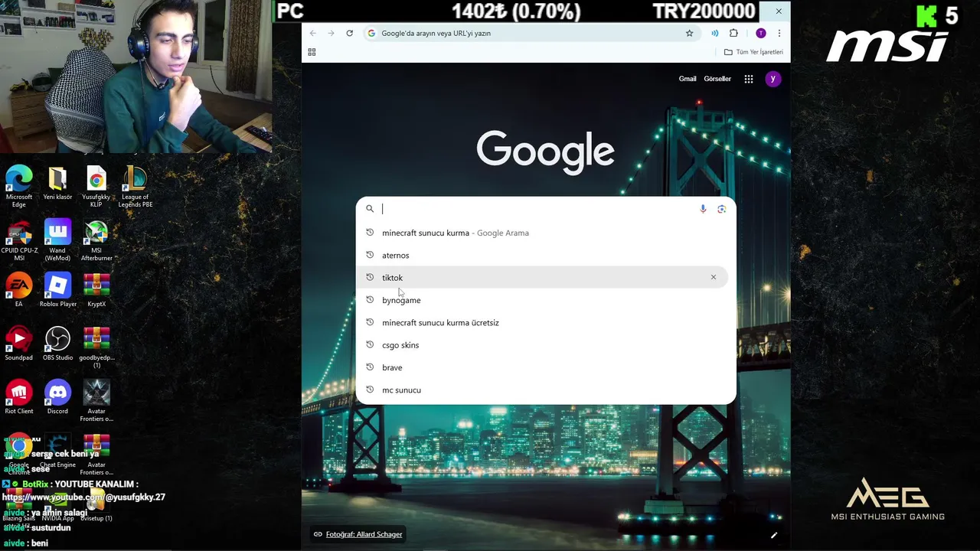Open the Tüm Yer İşaretleri bookmarks folder
The height and width of the screenshot is (551, 980).
pos(753,52)
